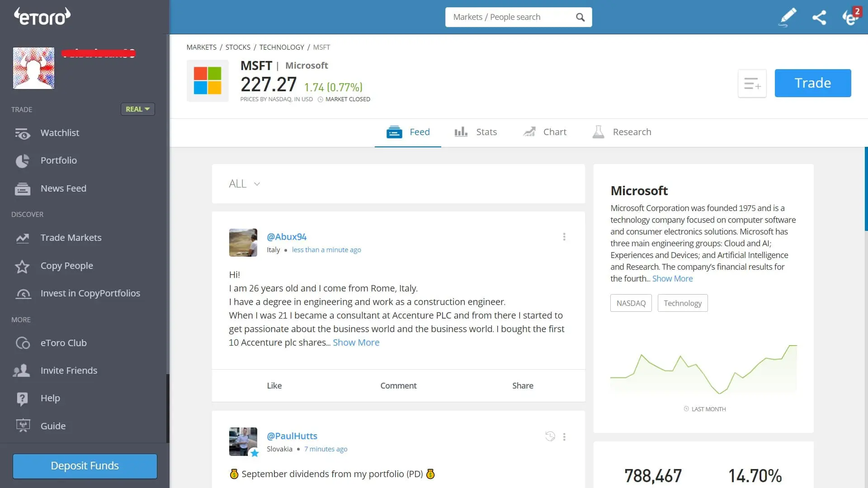The image size is (868, 488).
Task: Open the three-dot menu on Abux94's post
Action: click(x=564, y=236)
